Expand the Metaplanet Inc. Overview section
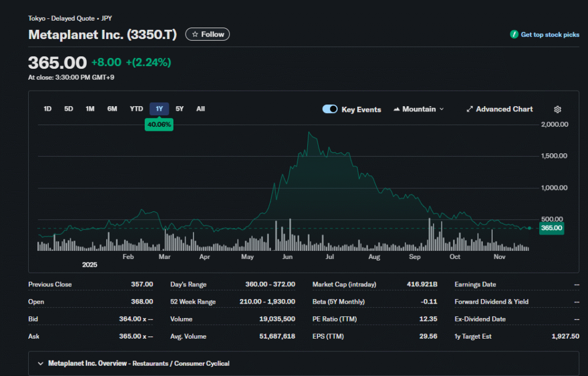This screenshot has height=376, width=588. pyautogui.click(x=41, y=363)
